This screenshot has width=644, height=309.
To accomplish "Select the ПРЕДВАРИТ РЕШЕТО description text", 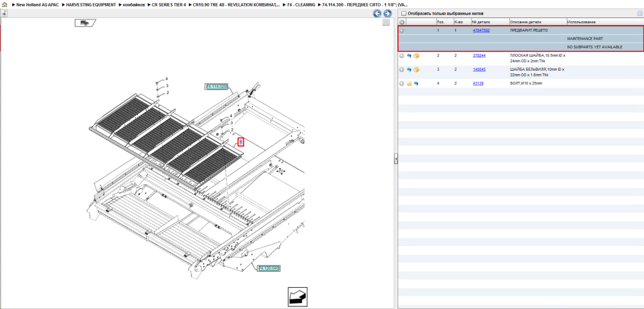I will coord(529,30).
